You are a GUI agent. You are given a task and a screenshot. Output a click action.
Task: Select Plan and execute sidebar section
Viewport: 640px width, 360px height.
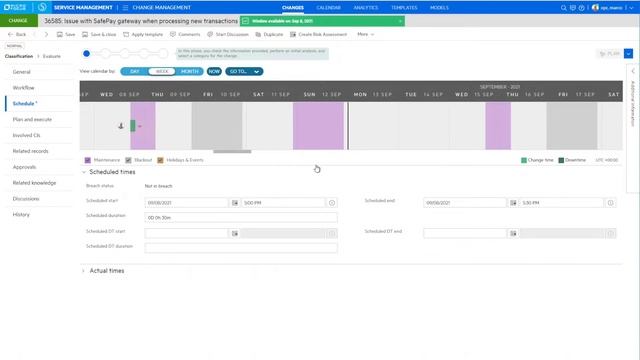[32, 120]
